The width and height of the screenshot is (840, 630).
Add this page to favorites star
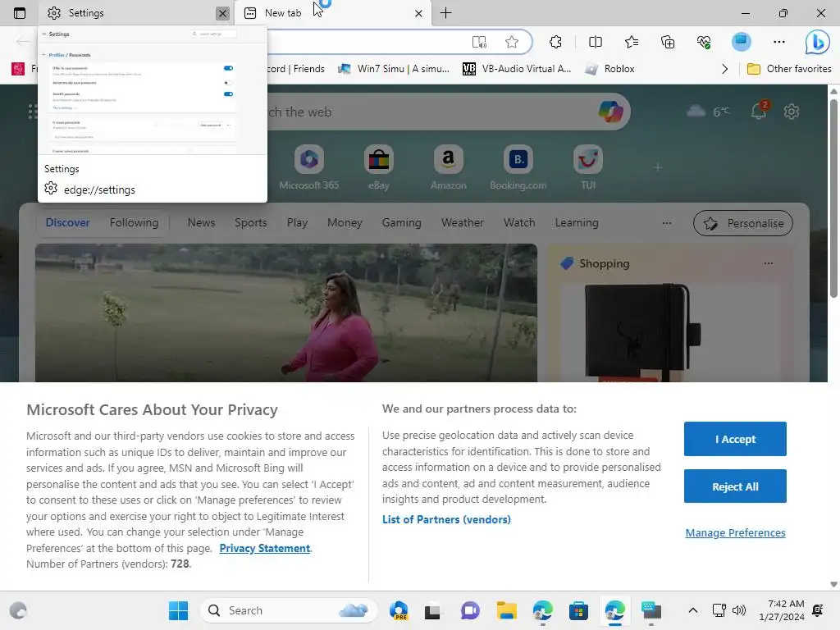pos(512,42)
